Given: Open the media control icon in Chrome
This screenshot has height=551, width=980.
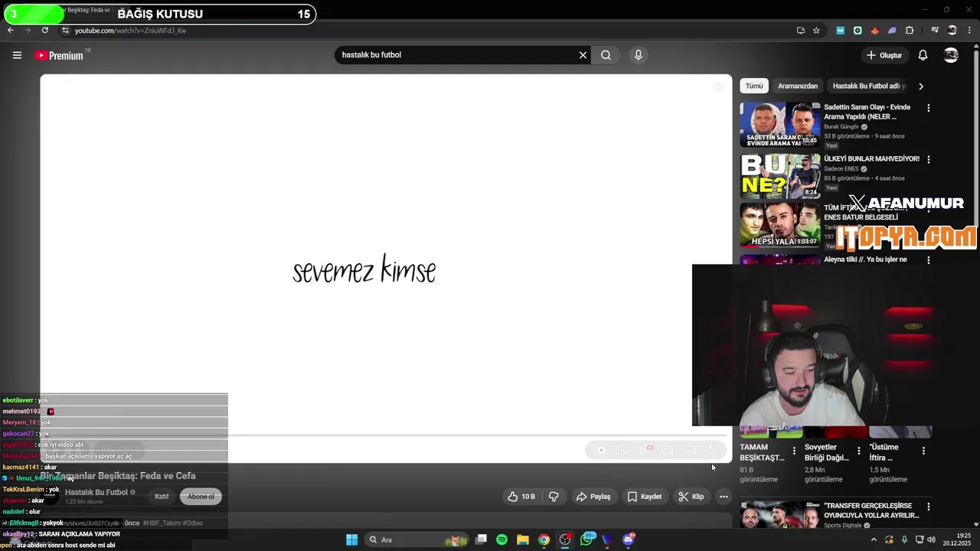Looking at the screenshot, I should (935, 31).
